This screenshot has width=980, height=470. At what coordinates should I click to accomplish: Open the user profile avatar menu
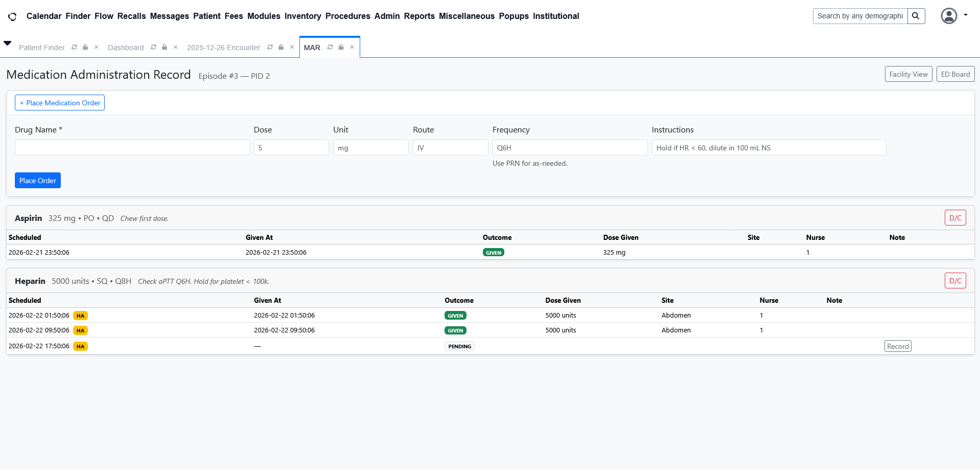click(x=949, y=16)
